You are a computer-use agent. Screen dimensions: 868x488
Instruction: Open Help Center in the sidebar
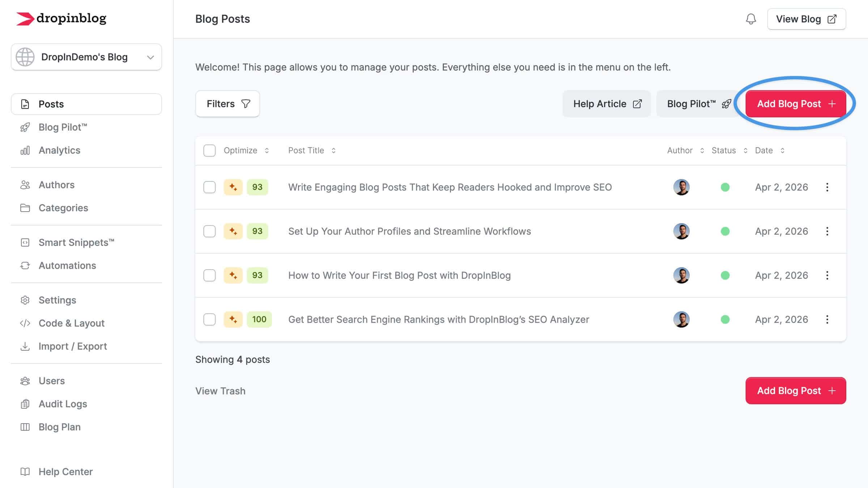65,472
